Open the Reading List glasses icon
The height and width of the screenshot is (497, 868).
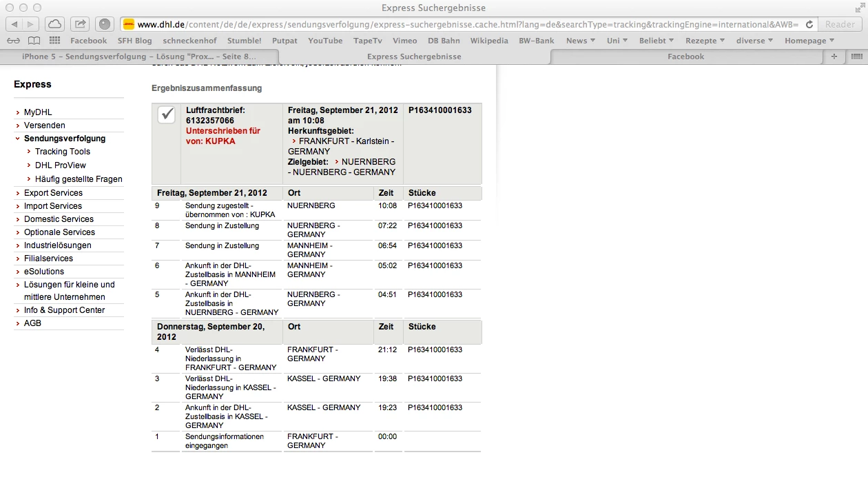click(14, 41)
